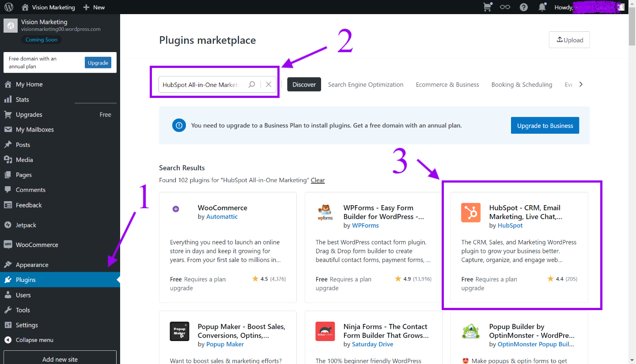Screen dimensions: 636x364
Task: Click the WooCommerce plugin logo icon
Action: point(176,209)
